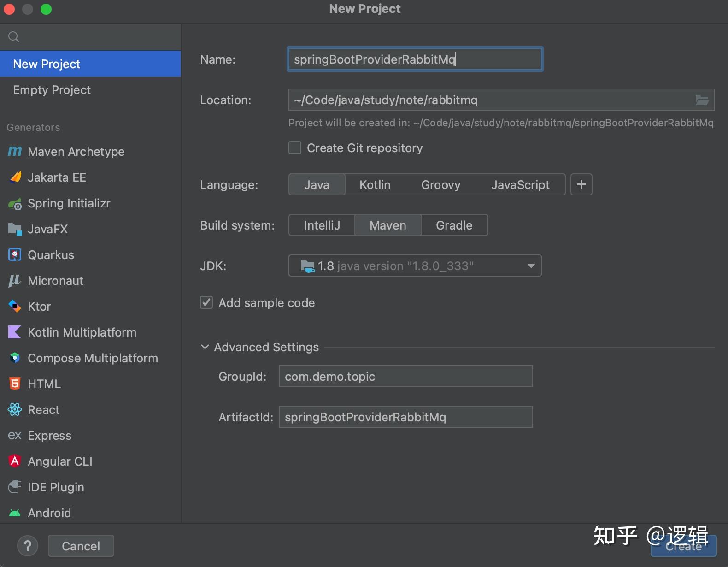Viewport: 728px width, 567px height.
Task: Choose Kotlin Multiplatform generator
Action: 90,332
